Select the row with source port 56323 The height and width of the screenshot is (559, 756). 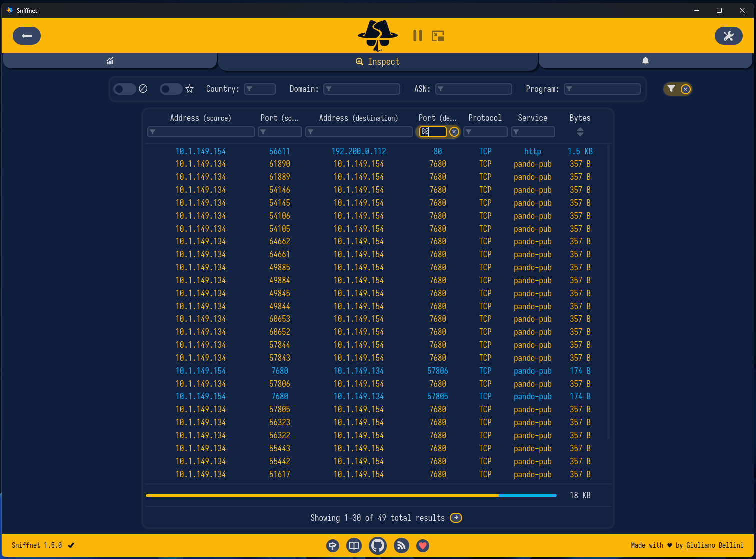pyautogui.click(x=377, y=422)
